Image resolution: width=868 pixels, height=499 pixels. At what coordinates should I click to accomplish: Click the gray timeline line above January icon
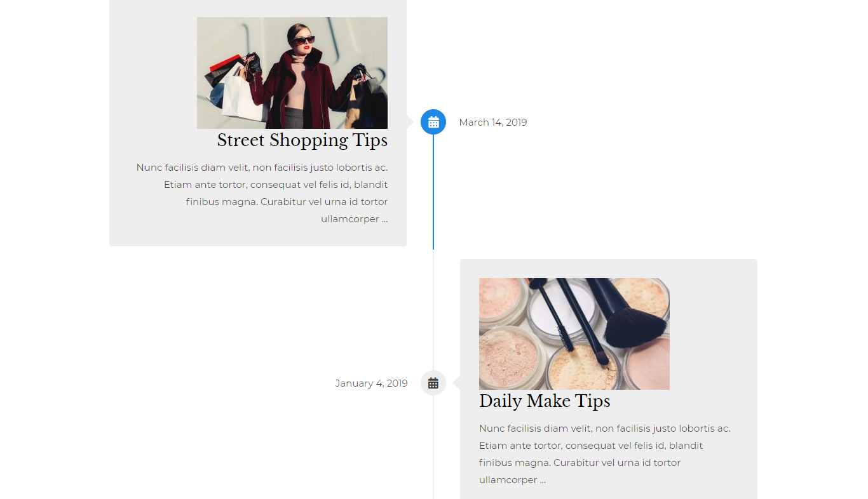[433, 310]
